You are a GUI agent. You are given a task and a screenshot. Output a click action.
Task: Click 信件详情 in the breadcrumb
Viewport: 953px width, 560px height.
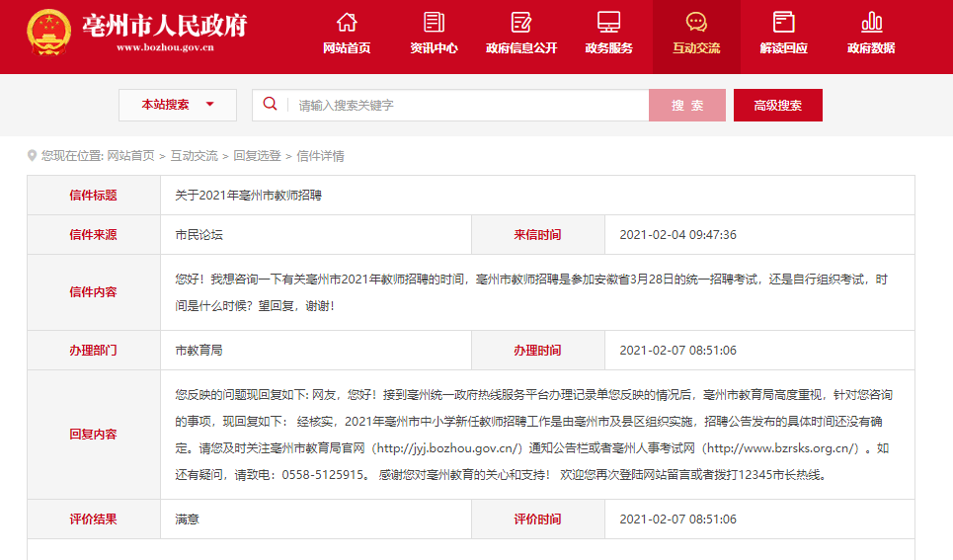coord(320,156)
